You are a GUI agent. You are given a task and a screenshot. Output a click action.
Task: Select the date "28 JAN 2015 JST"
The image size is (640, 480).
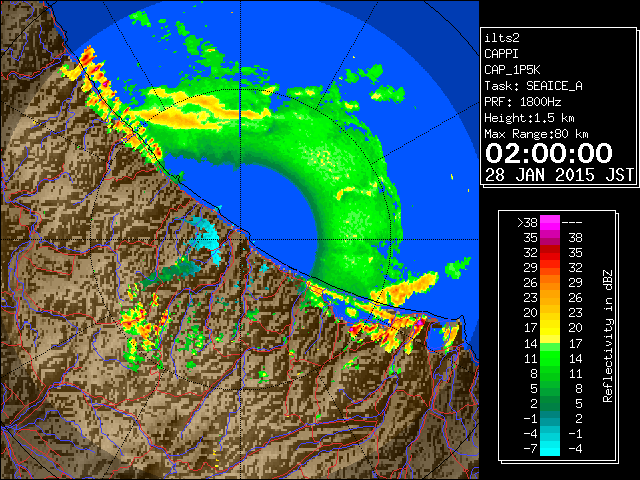(560, 175)
